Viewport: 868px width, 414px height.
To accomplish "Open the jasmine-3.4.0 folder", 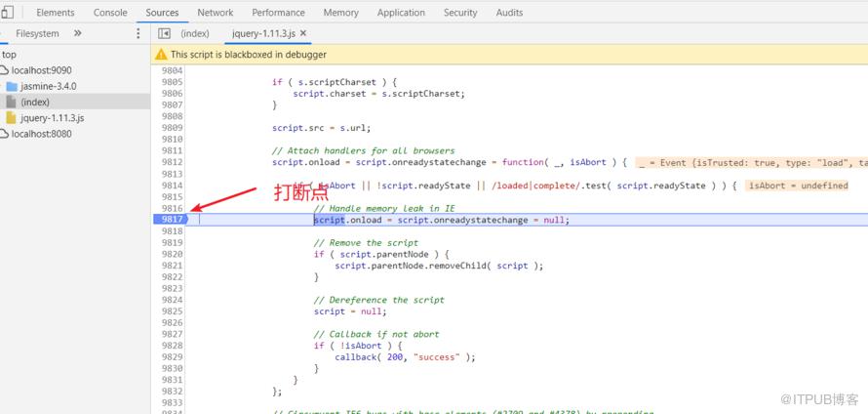I will [x=48, y=87].
